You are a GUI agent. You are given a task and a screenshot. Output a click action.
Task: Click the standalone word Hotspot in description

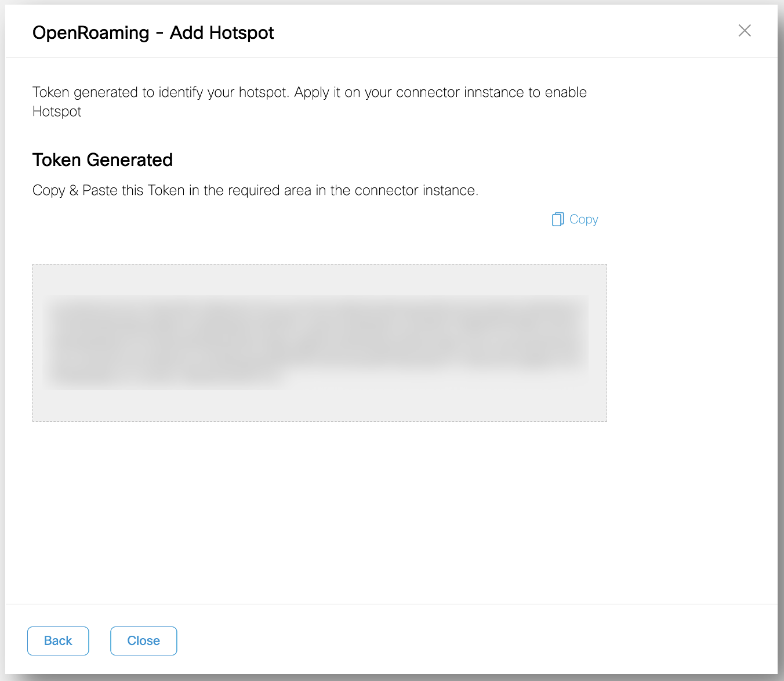coord(57,112)
